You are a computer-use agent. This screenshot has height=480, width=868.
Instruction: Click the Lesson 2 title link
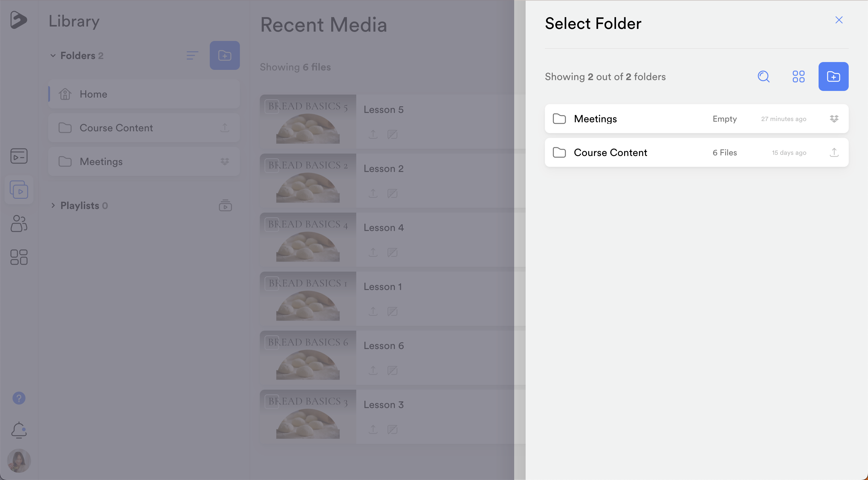coord(383,169)
